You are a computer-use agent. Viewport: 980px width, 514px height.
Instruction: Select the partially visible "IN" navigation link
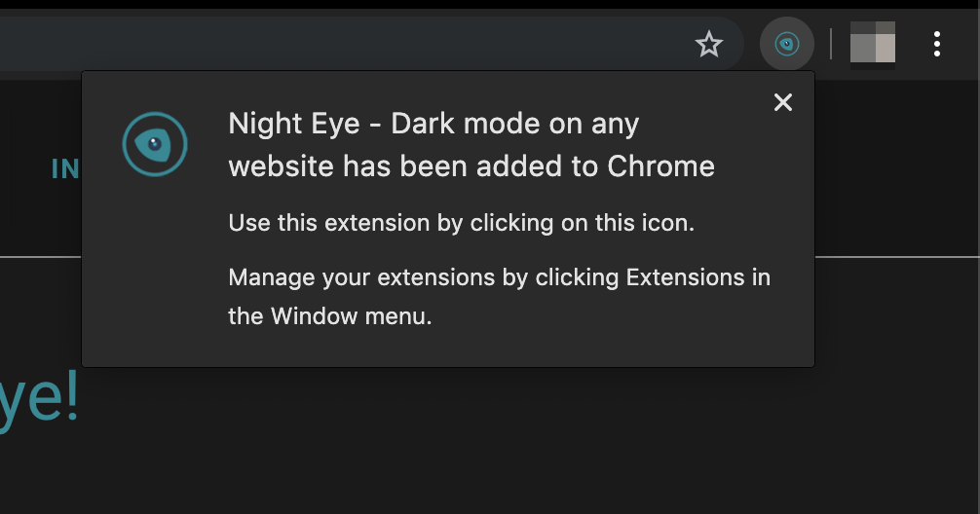[65, 169]
